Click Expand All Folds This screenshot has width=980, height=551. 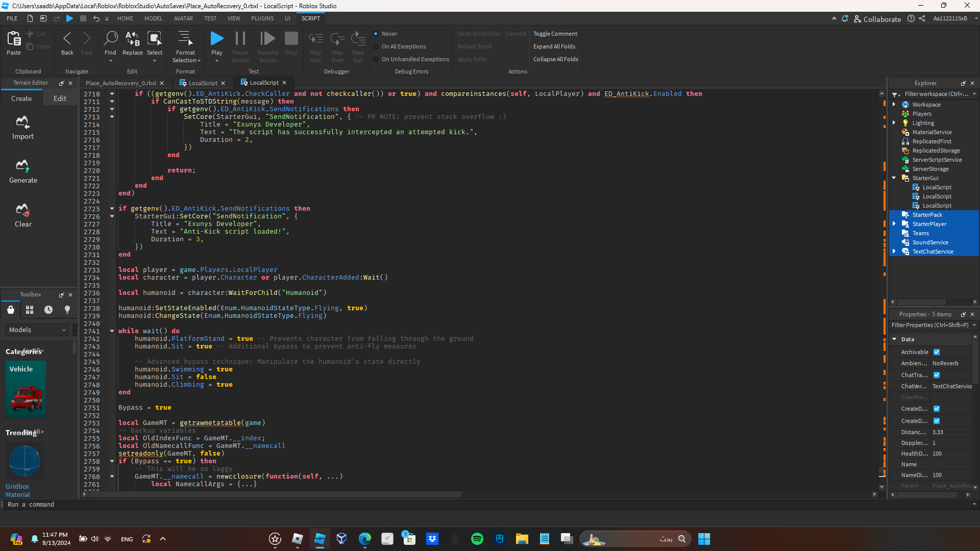click(554, 46)
